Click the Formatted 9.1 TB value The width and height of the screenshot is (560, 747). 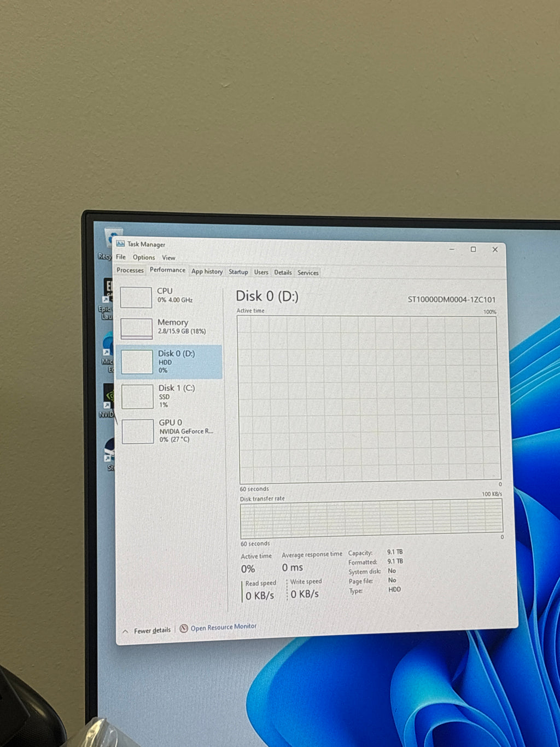pos(395,561)
